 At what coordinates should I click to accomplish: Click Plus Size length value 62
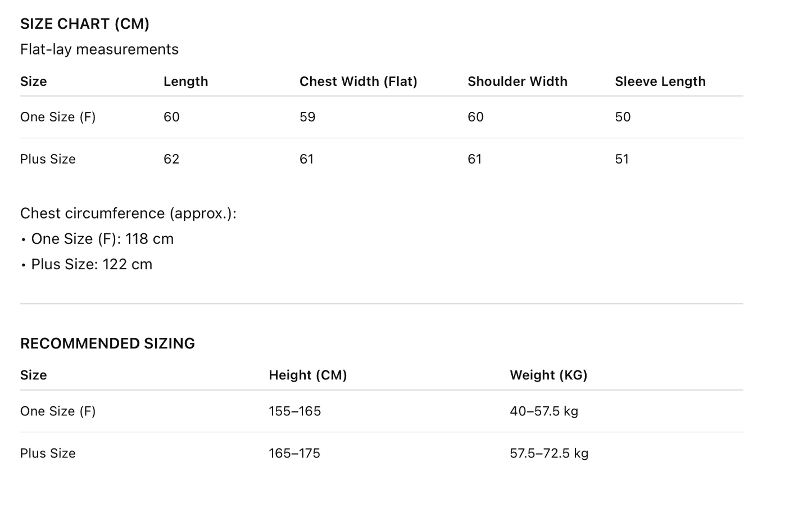(x=171, y=159)
